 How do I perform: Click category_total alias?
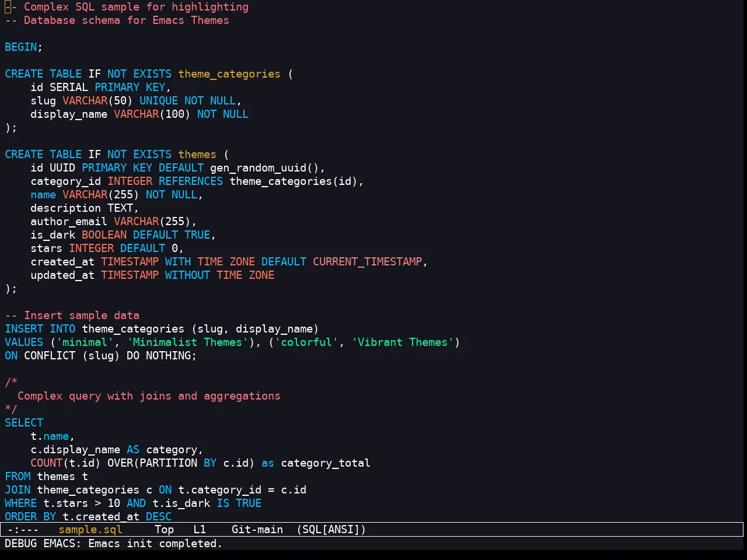click(x=326, y=463)
